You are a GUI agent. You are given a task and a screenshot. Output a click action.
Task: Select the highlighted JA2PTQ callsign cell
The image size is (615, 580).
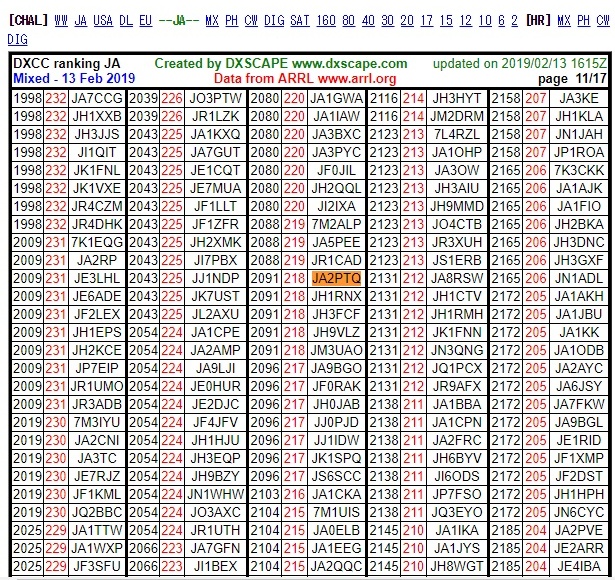tap(336, 278)
